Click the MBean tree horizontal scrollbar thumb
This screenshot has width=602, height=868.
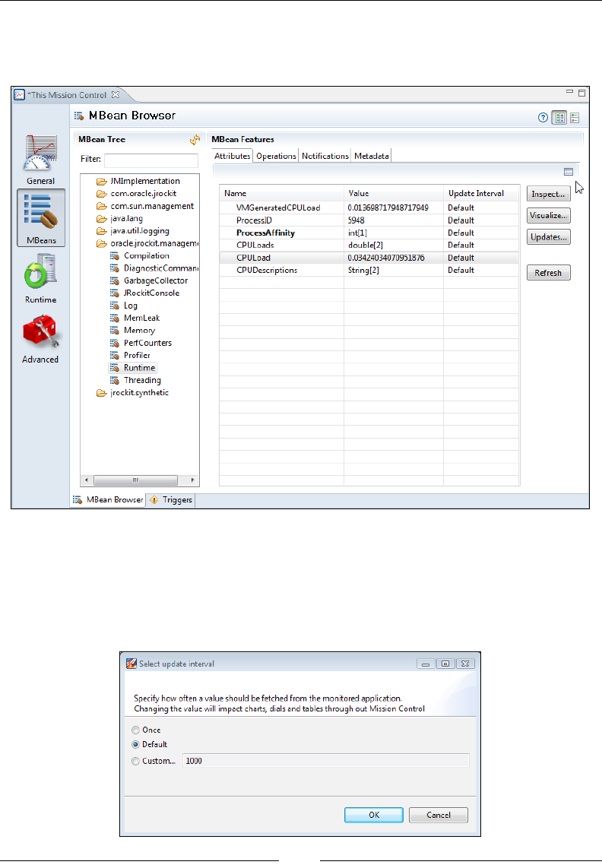[136, 480]
